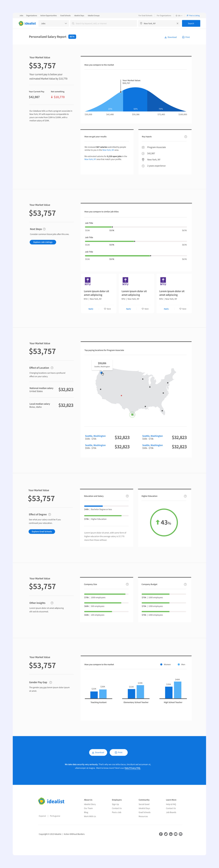219x868 pixels.
Task: Open Idealist Groups in the top navigation
Action: click(94, 15)
